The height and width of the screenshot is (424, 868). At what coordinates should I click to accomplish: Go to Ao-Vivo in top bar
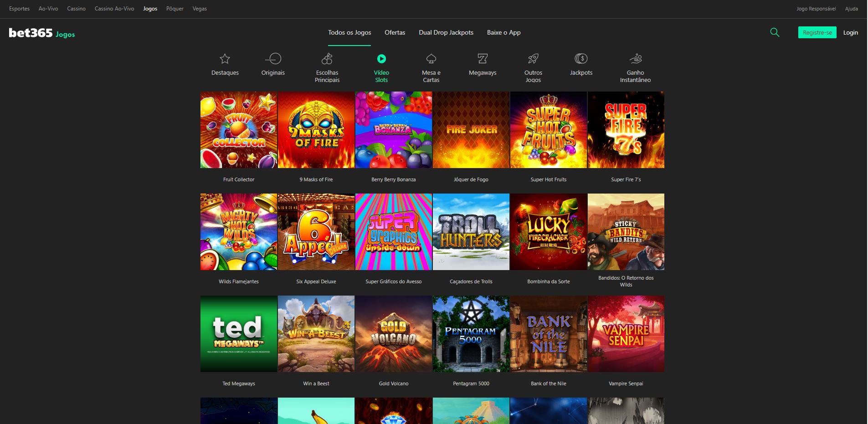pos(48,9)
